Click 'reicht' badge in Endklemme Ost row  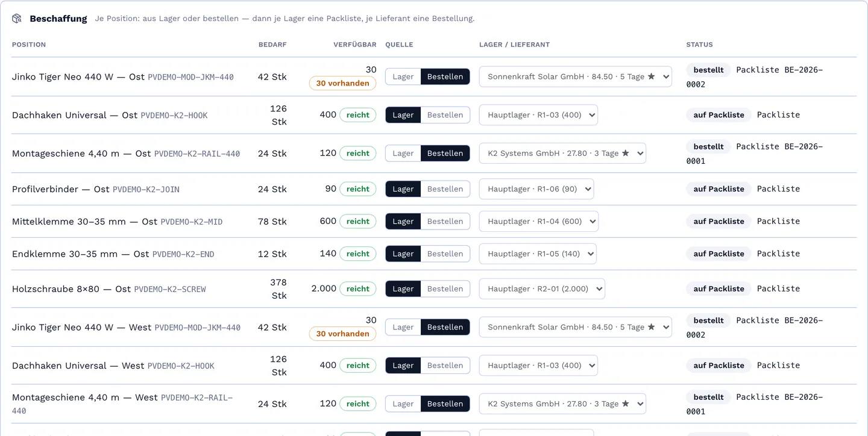357,254
